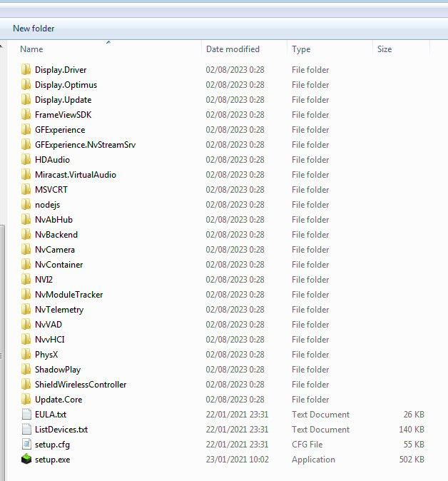This screenshot has width=448, height=481.
Task: Click the file name EULA.txt
Action: click(51, 415)
